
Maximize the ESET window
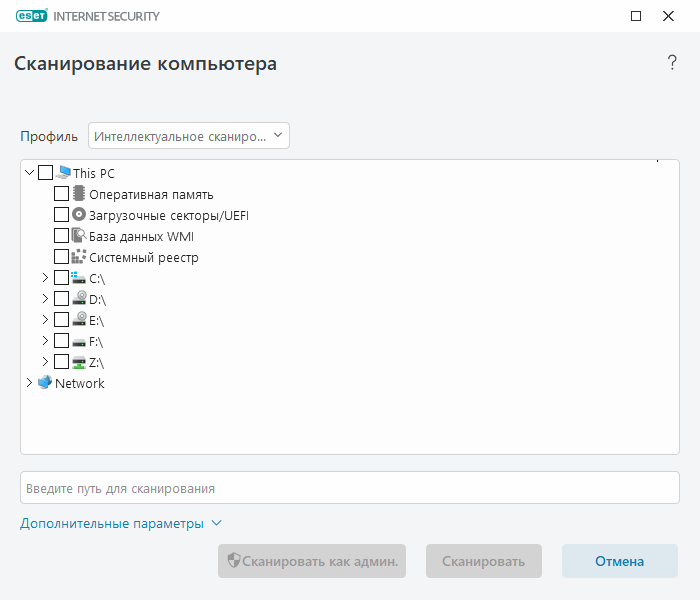point(636,16)
